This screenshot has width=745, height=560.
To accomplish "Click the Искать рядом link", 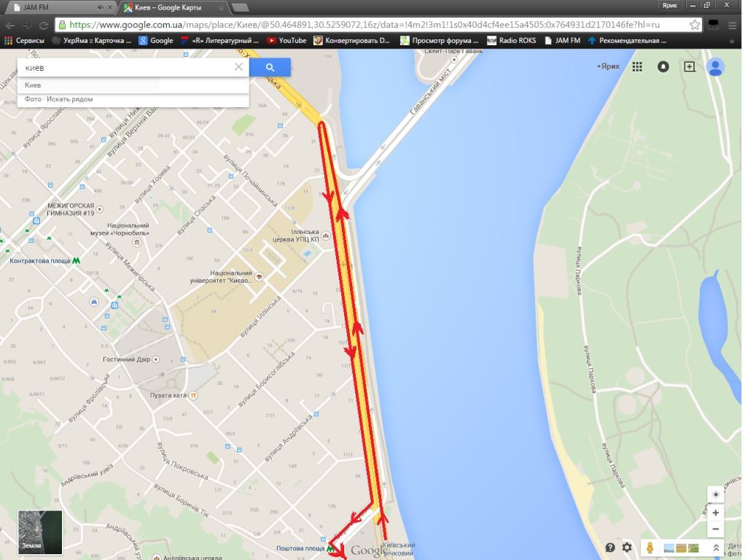I will point(70,99).
